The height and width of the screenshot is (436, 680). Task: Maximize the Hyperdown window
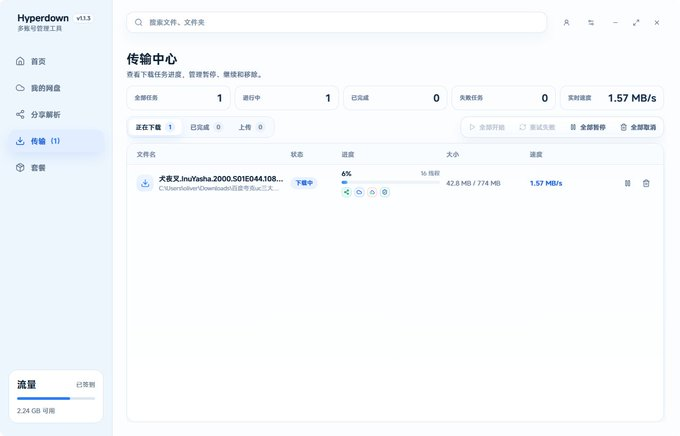(x=636, y=23)
